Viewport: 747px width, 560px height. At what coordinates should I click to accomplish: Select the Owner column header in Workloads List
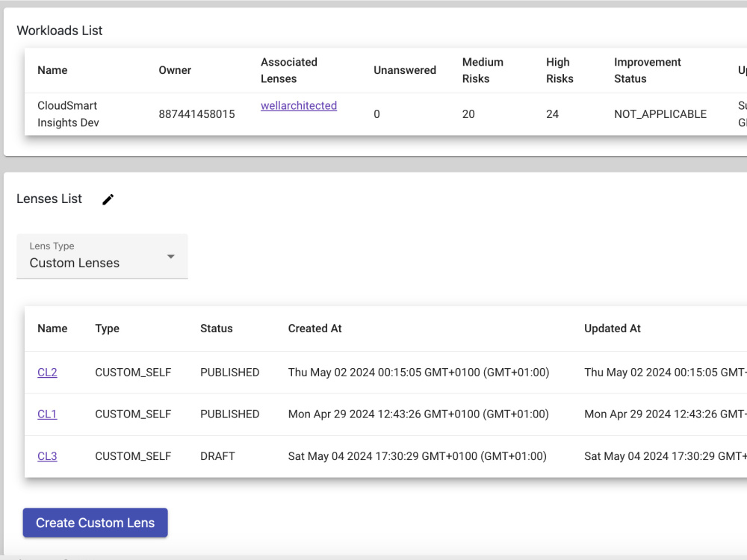click(x=175, y=70)
